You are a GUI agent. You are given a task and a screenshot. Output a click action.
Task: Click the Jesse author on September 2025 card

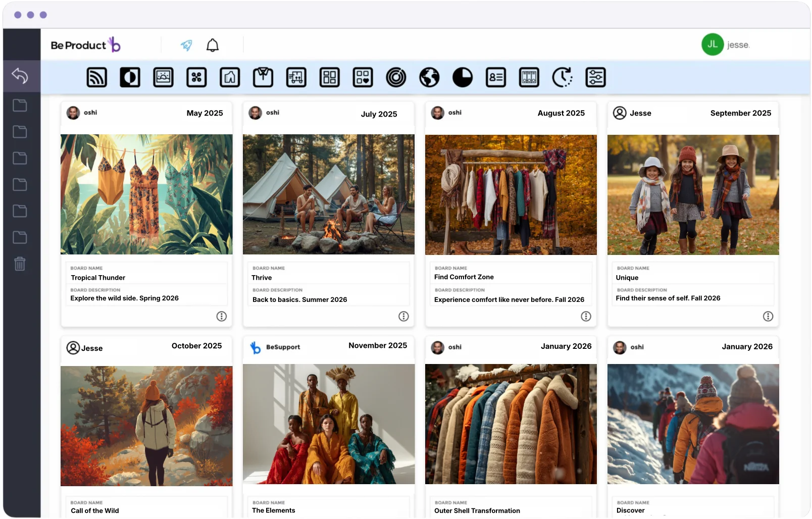pyautogui.click(x=632, y=113)
